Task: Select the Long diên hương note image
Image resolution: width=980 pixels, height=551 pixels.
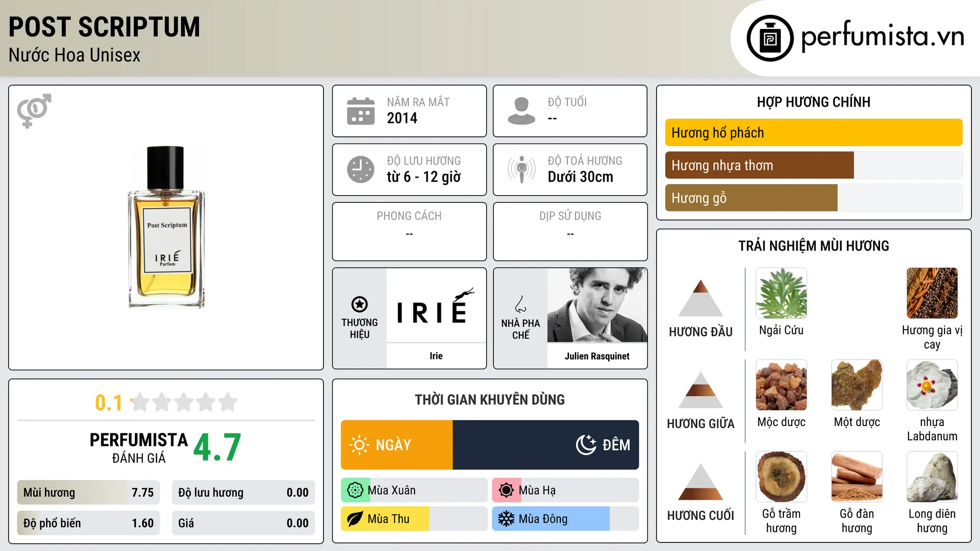Action: click(x=932, y=477)
